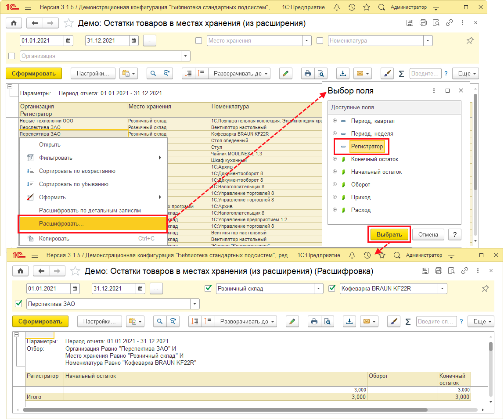Uncheck Кофеварка BRAUN KF22R filter checkbox

[x=332, y=288]
